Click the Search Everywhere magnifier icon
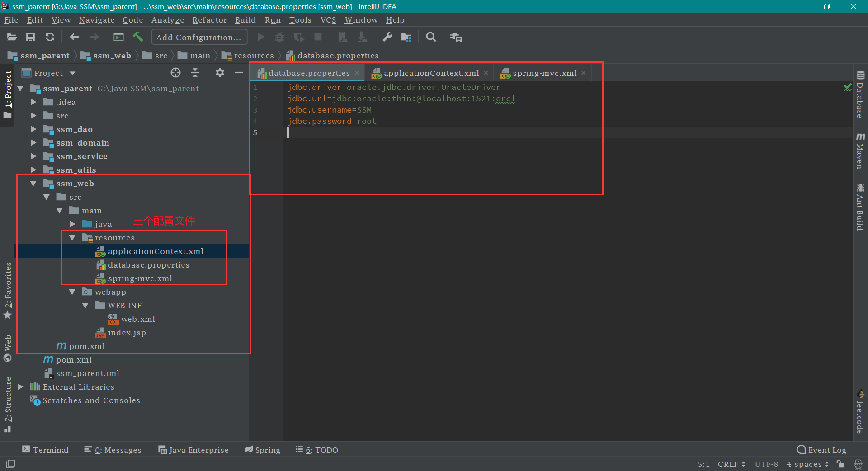The height and width of the screenshot is (471, 868). [x=431, y=37]
